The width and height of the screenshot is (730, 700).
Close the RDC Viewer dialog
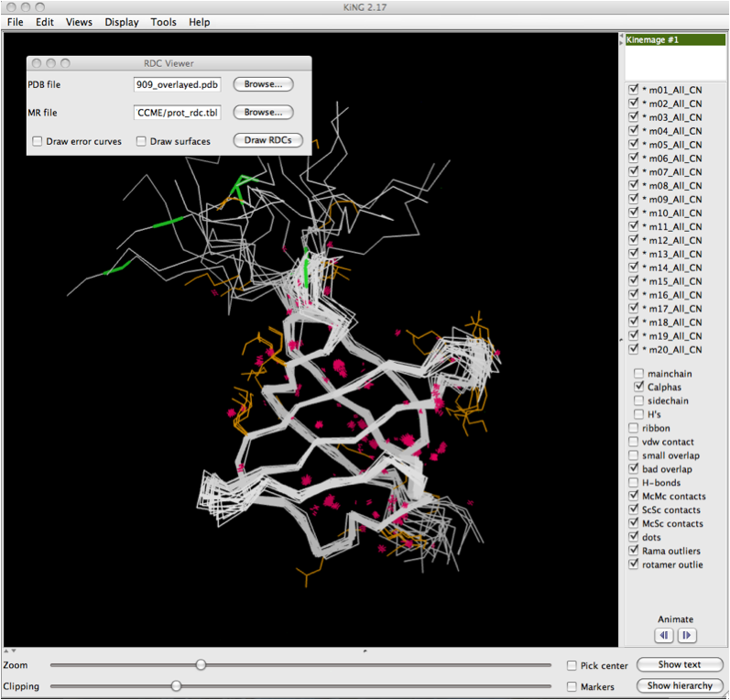37,63
